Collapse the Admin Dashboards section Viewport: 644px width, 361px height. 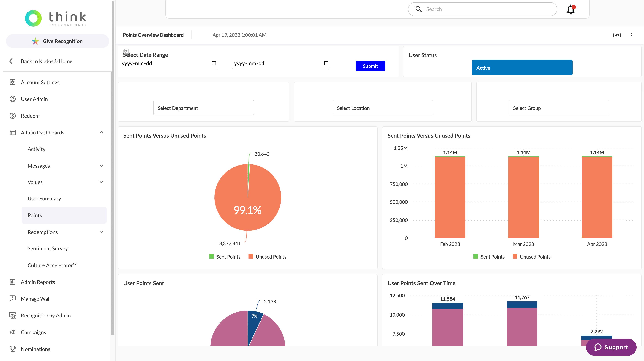point(101,132)
